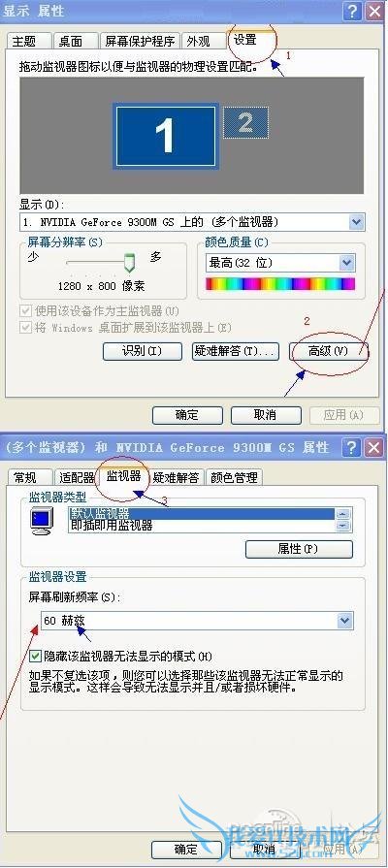Image resolution: width=388 pixels, height=868 pixels.
Task: Expand 屏幕刷新频率 dropdown showing 60 赫兹
Action: (197, 621)
